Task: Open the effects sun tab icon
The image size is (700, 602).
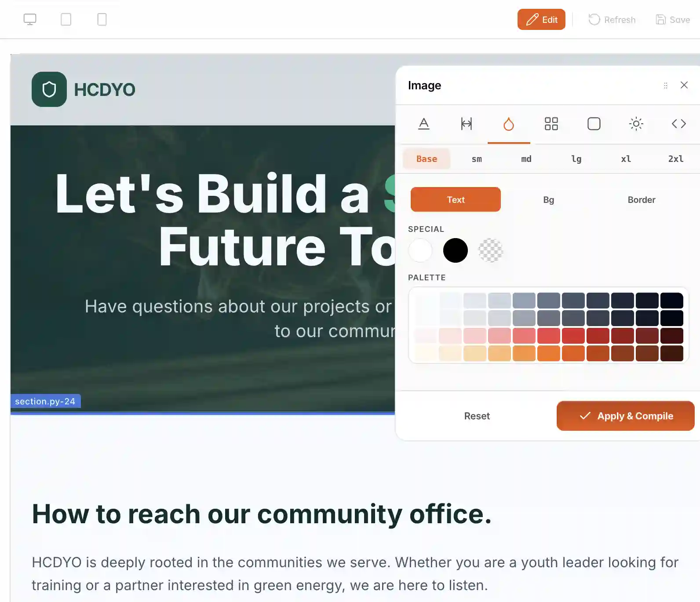Action: 636,124
